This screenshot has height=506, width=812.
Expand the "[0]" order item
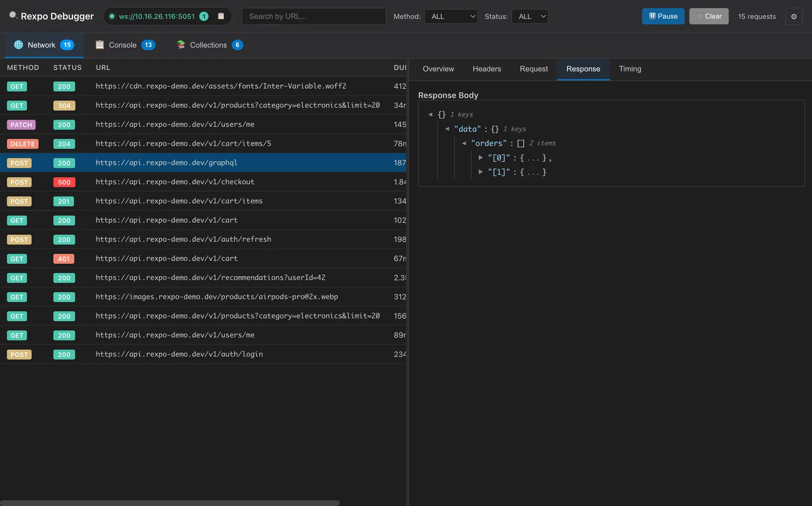click(481, 157)
